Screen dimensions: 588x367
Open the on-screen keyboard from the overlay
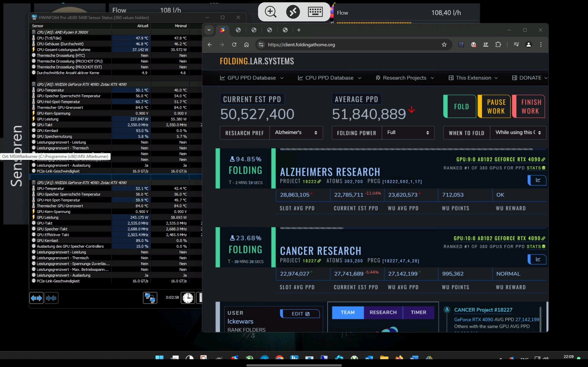[315, 12]
